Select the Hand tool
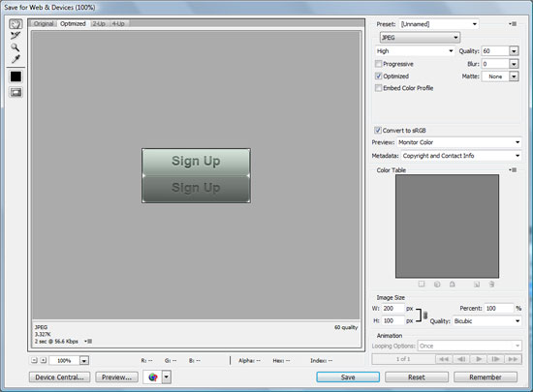This screenshot has height=392, width=533. [16, 24]
